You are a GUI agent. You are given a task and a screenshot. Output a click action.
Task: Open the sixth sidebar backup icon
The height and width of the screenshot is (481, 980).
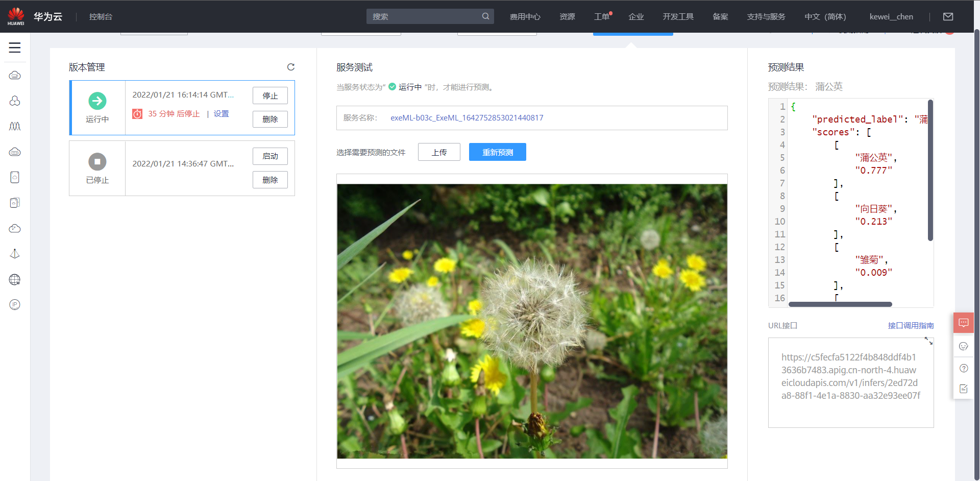click(x=15, y=203)
